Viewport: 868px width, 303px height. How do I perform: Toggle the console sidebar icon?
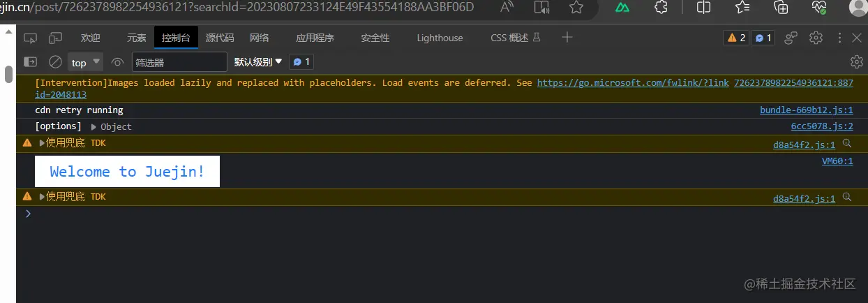[31, 61]
